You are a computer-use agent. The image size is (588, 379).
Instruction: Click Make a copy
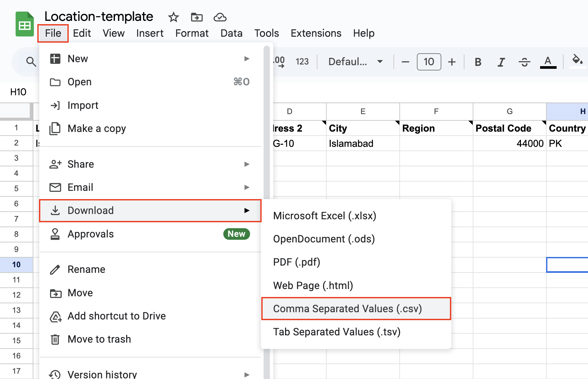coord(97,129)
